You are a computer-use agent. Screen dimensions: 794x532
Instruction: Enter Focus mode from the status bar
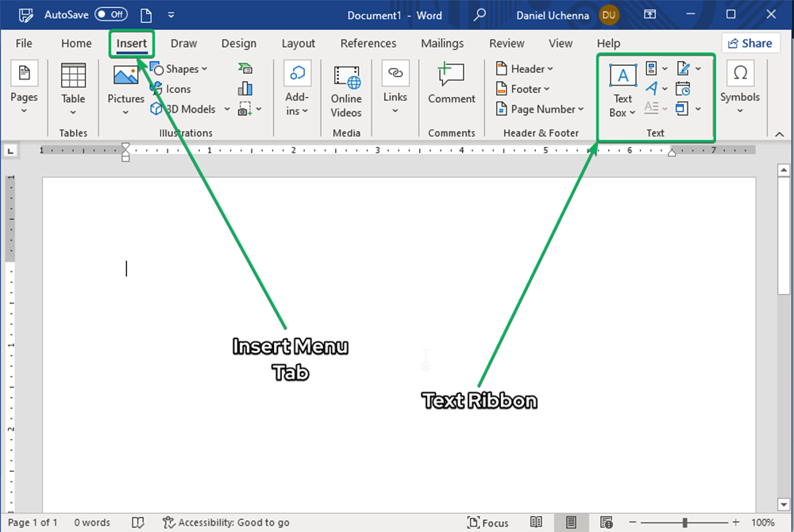coord(488,522)
